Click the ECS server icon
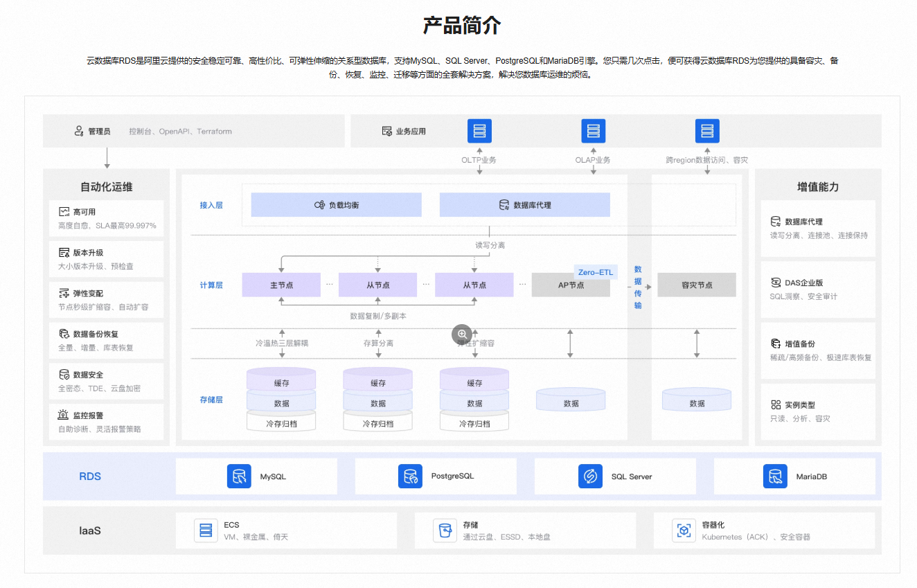 click(x=206, y=531)
